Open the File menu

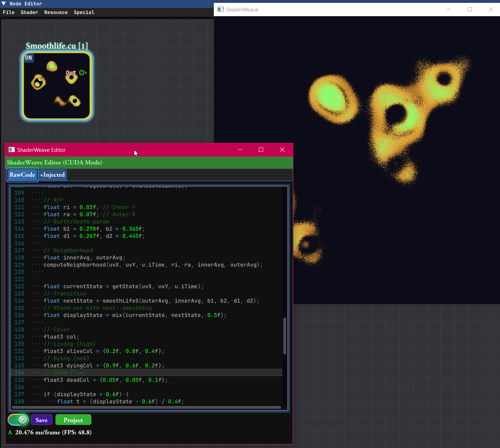point(9,12)
